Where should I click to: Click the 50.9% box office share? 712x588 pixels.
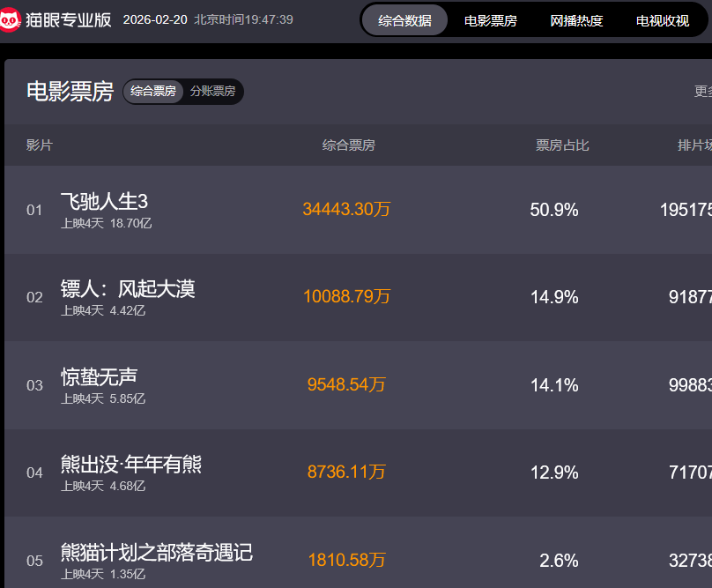click(x=554, y=210)
